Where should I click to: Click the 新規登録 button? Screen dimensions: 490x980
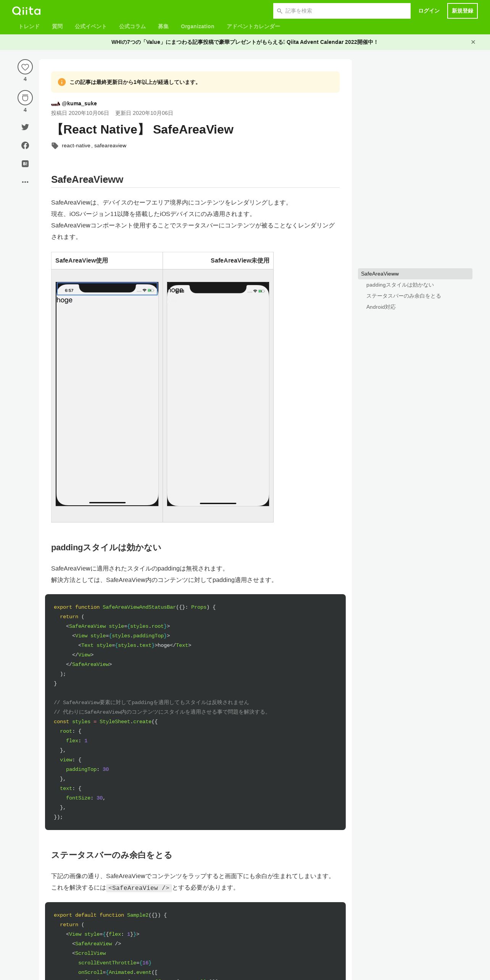click(x=463, y=11)
